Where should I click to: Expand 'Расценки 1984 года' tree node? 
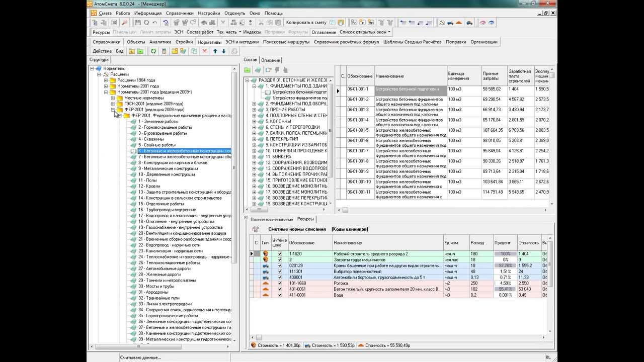click(x=106, y=80)
